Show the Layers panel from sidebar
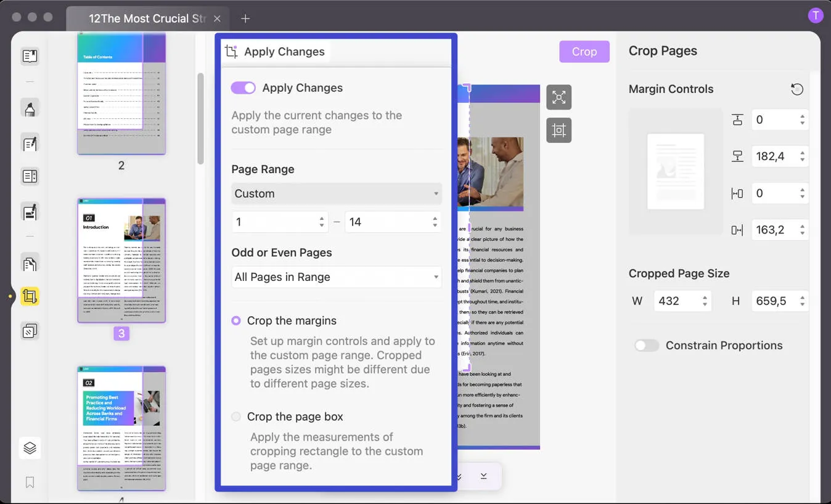The image size is (831, 504). 30,448
